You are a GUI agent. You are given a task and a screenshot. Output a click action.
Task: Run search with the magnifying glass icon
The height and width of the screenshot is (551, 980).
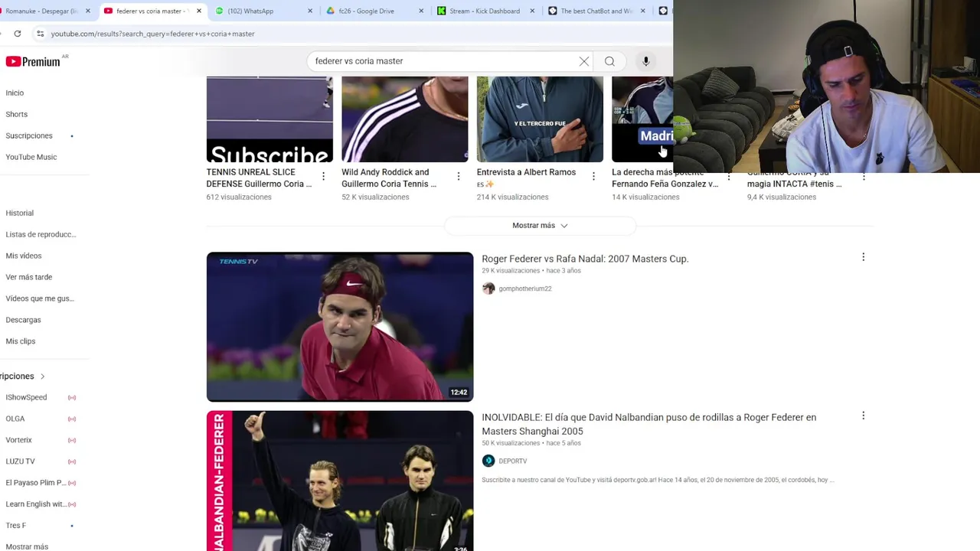click(x=609, y=61)
